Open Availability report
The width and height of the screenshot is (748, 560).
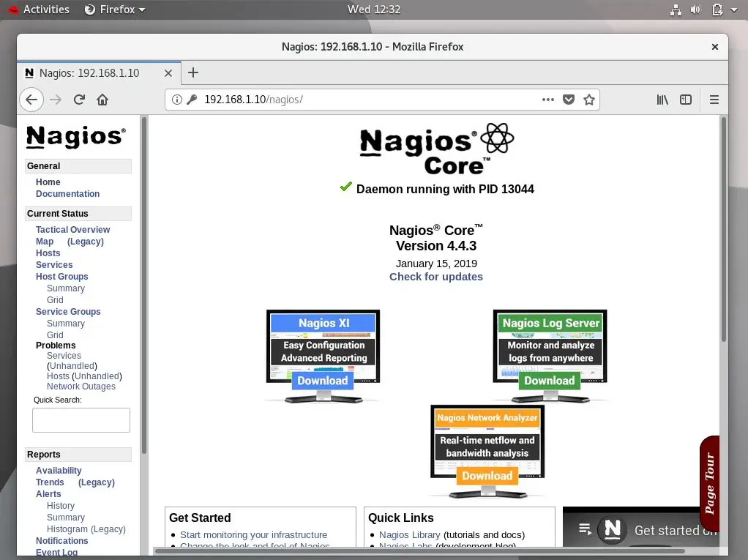(x=59, y=471)
